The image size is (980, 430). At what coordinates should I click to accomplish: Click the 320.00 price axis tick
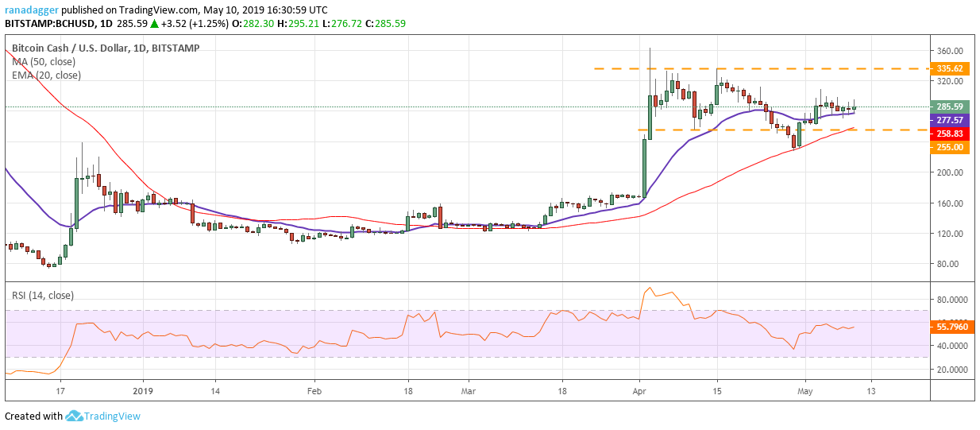(x=951, y=81)
